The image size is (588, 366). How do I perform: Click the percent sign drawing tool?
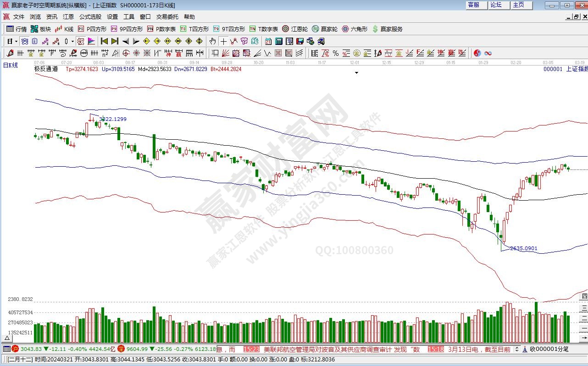[x=336, y=54]
